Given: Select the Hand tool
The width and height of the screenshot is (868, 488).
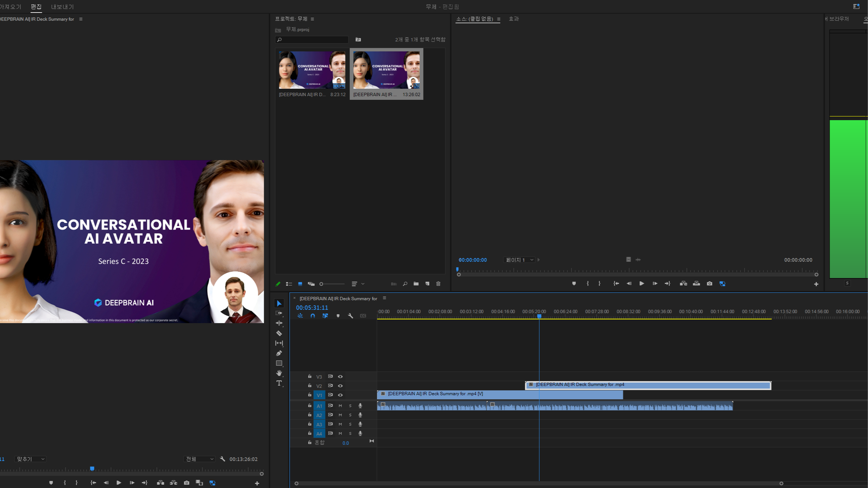Looking at the screenshot, I should click(x=279, y=373).
